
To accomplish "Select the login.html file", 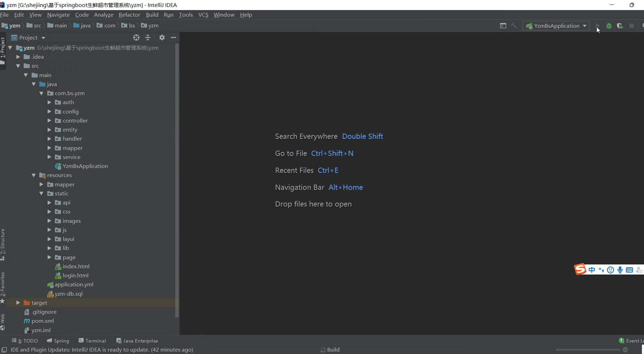I will (72, 275).
